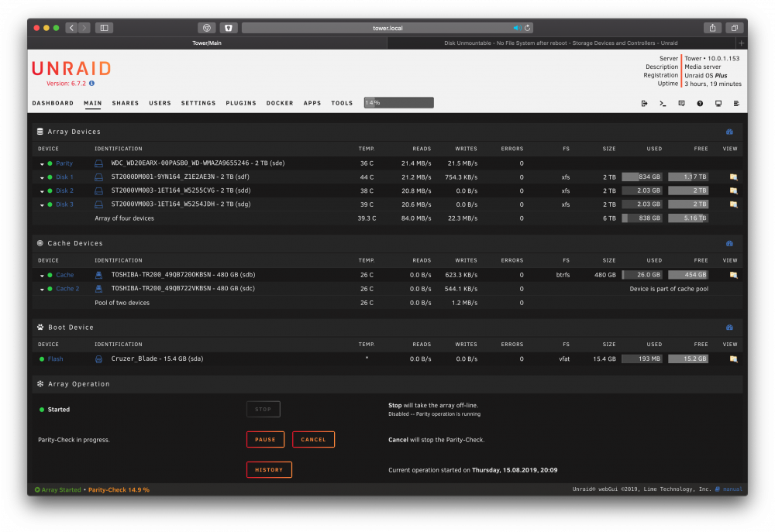The image size is (775, 532).
Task: Click Cache 2 green status indicator
Action: 50,289
